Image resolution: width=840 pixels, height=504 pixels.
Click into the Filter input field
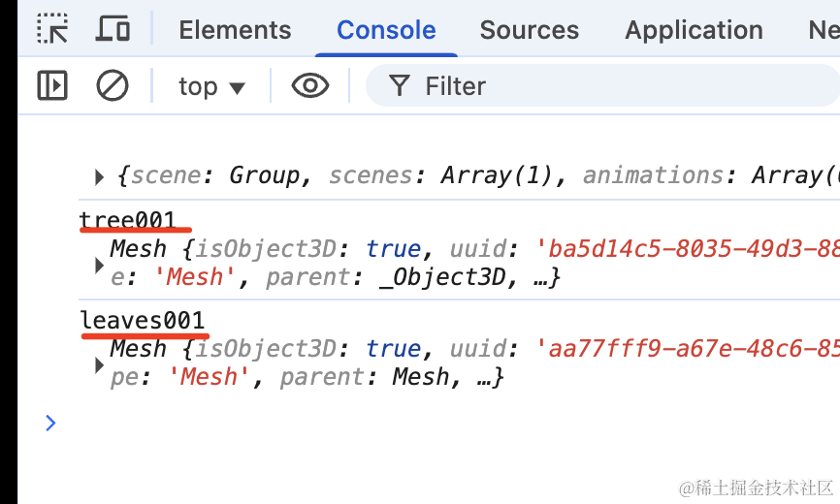click(602, 85)
